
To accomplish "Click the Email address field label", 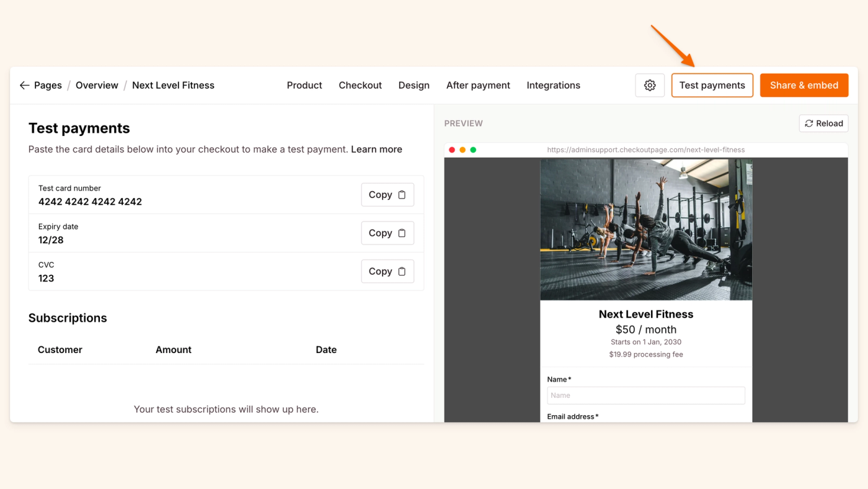I will [573, 416].
